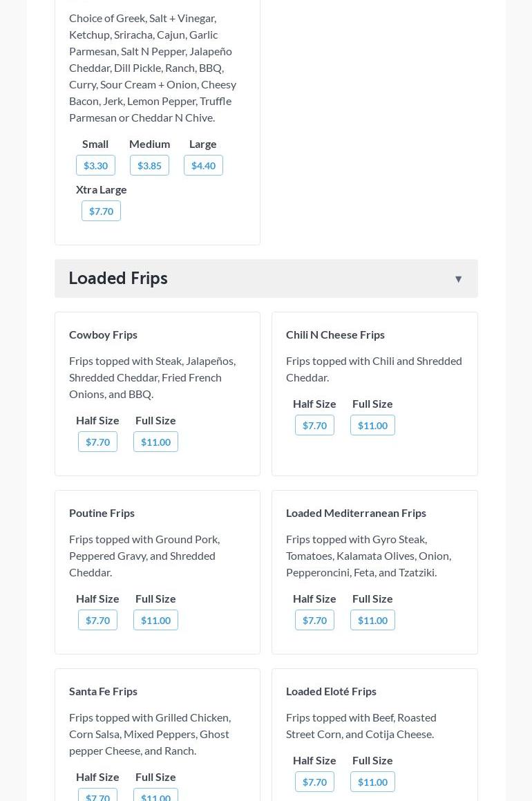The height and width of the screenshot is (801, 532).
Task: Choose Chili N Cheese Frips Full Size
Action: click(372, 425)
